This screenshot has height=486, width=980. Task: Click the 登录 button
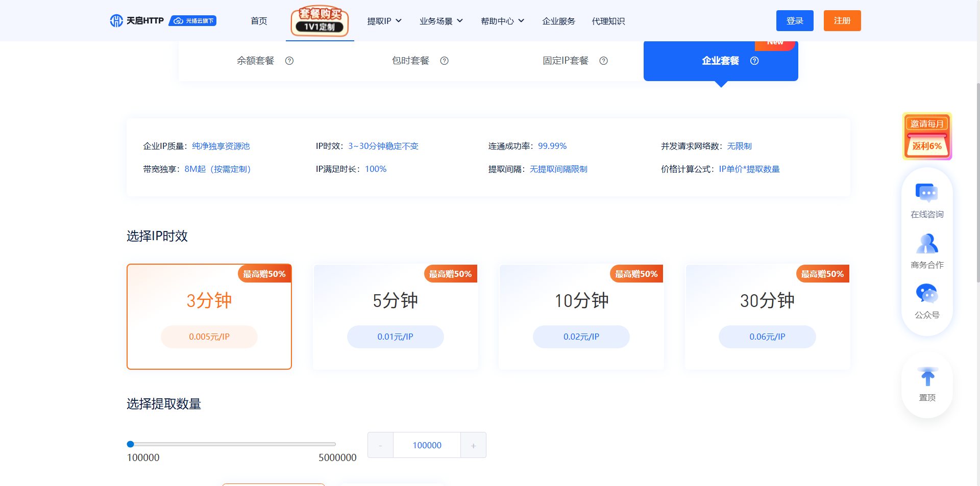795,21
